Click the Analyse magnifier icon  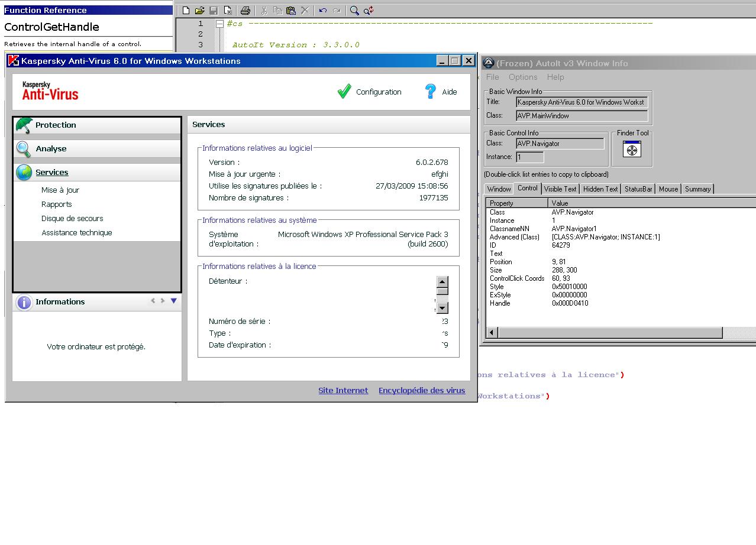pos(24,149)
